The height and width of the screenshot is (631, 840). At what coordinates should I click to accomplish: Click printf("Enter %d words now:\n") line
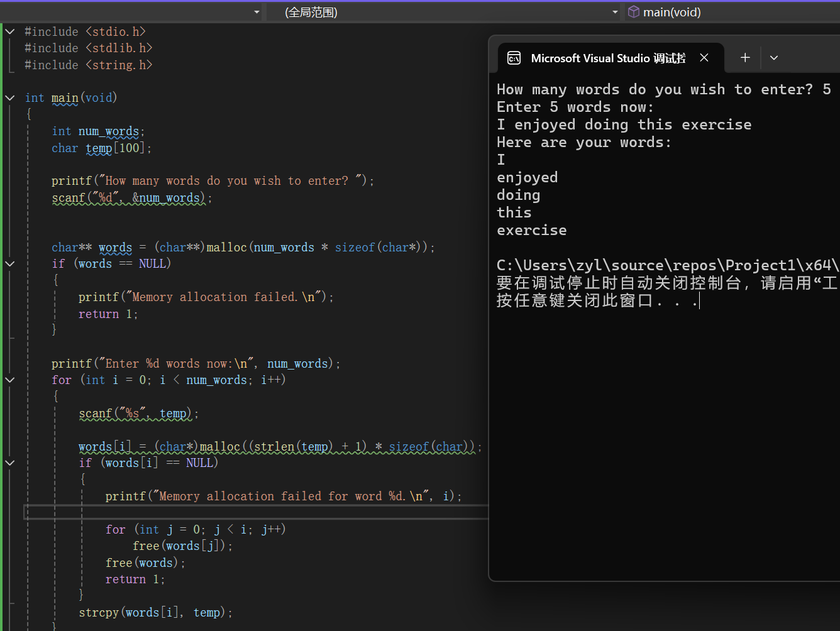coord(196,364)
